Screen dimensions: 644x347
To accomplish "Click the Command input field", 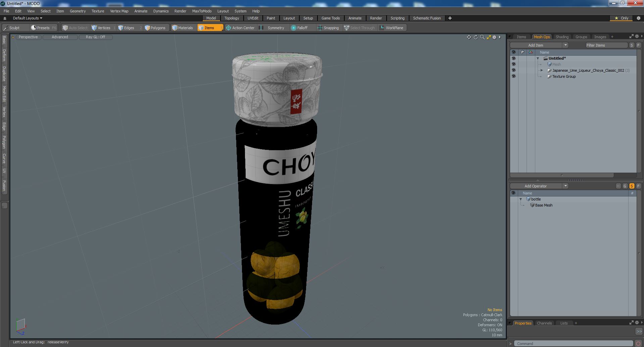I will [574, 344].
